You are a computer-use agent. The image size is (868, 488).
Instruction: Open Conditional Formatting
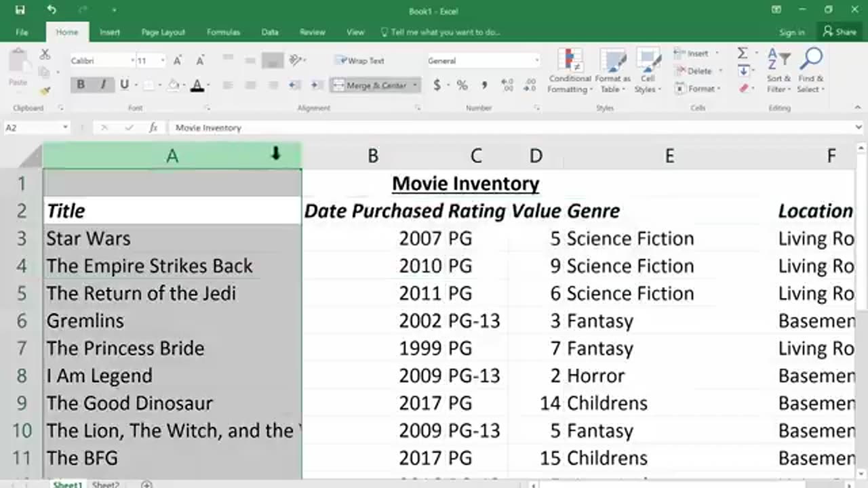point(570,70)
